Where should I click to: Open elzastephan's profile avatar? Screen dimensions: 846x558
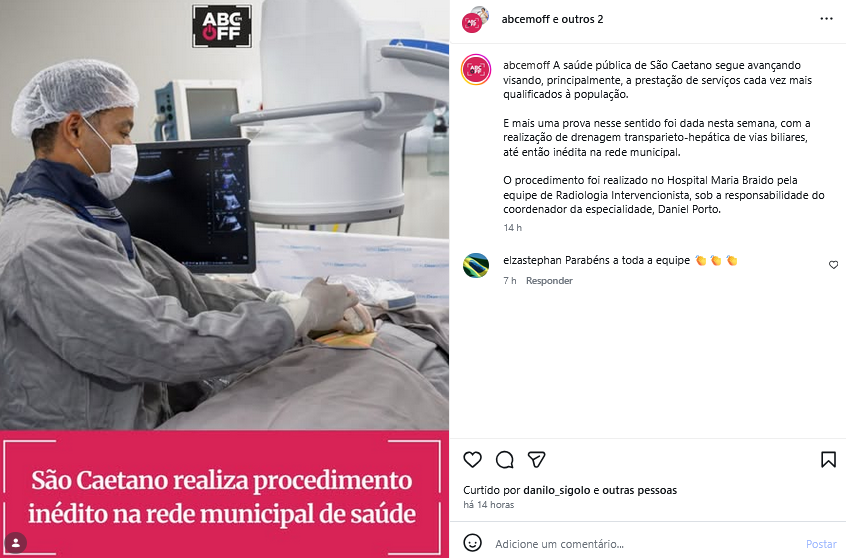[476, 266]
